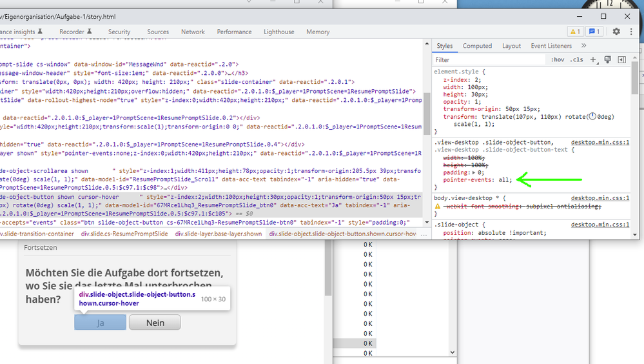Open desktop.min.css link for .slide-object-button rule
This screenshot has width=644, height=364.
[x=600, y=142]
